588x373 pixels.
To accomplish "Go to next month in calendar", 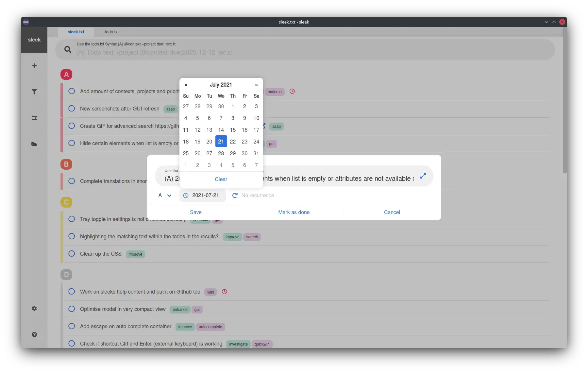I will (256, 85).
